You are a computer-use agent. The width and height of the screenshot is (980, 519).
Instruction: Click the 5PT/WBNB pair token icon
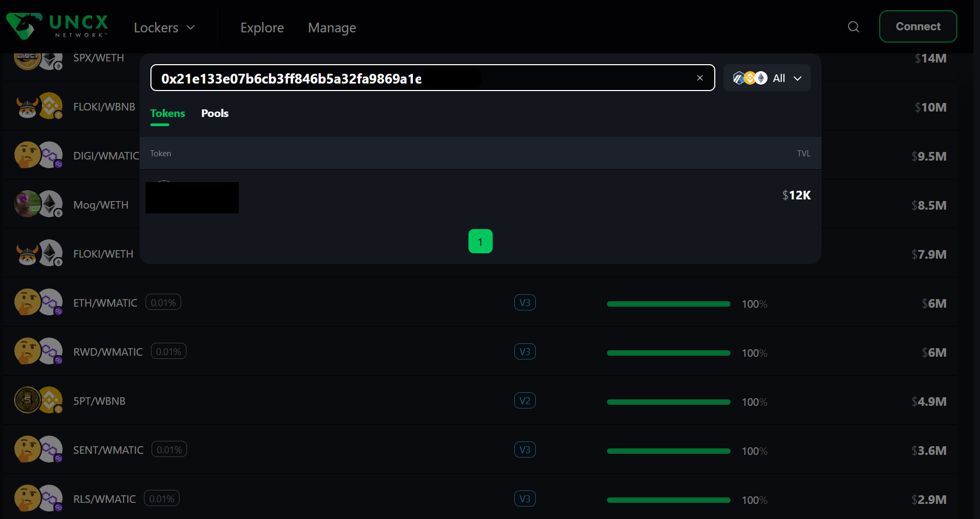(x=38, y=401)
